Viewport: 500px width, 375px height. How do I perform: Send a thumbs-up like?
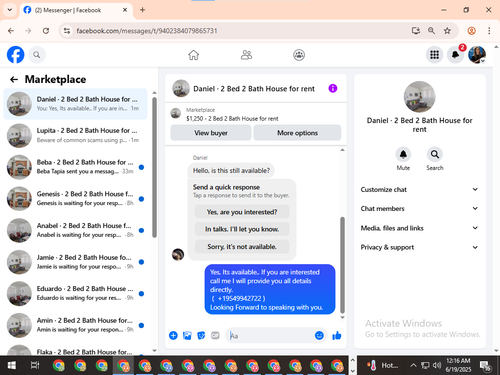pyautogui.click(x=337, y=335)
